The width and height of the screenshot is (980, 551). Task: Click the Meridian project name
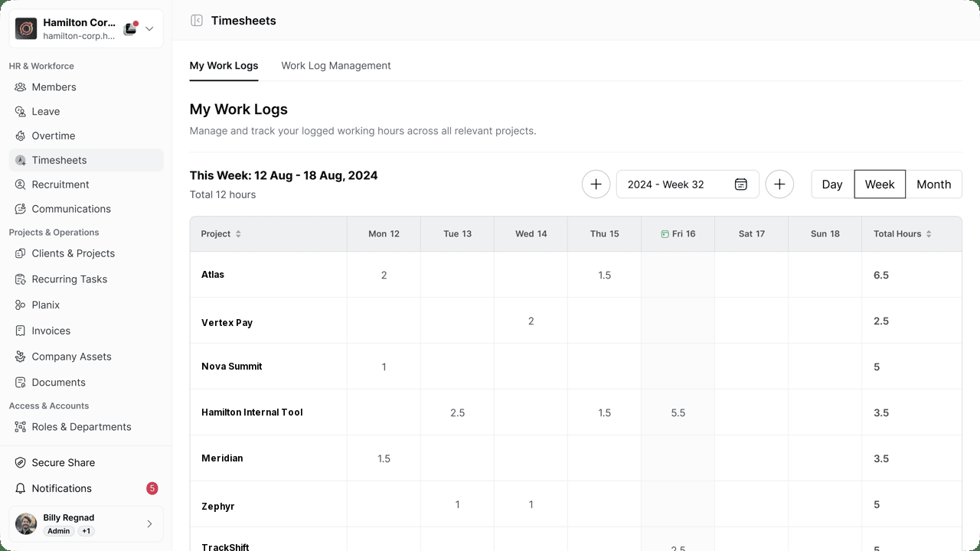[x=222, y=458]
